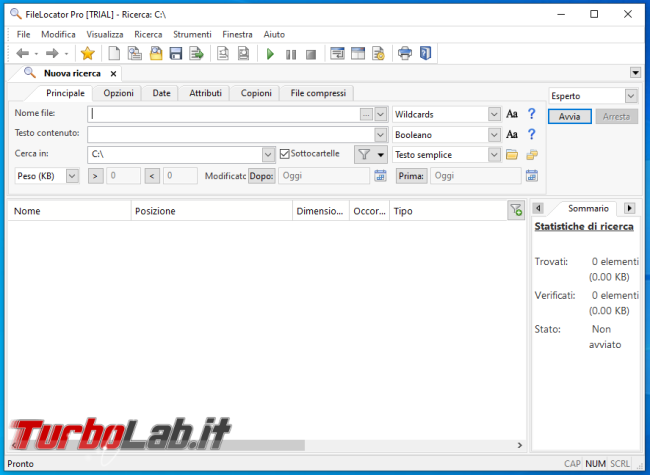Expand the Testo contenuto history dropdown
The image size is (650, 475).
point(381,135)
